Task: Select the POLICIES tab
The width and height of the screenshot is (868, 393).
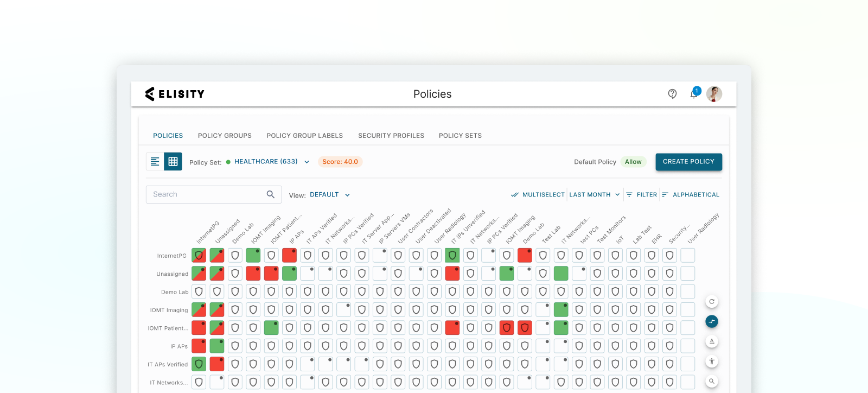Action: pyautogui.click(x=168, y=136)
